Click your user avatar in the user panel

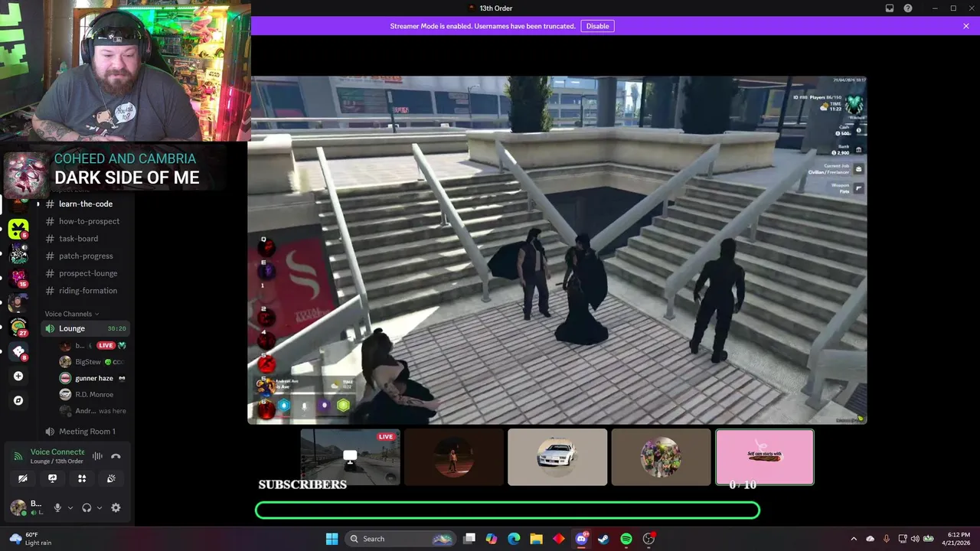pos(18,507)
